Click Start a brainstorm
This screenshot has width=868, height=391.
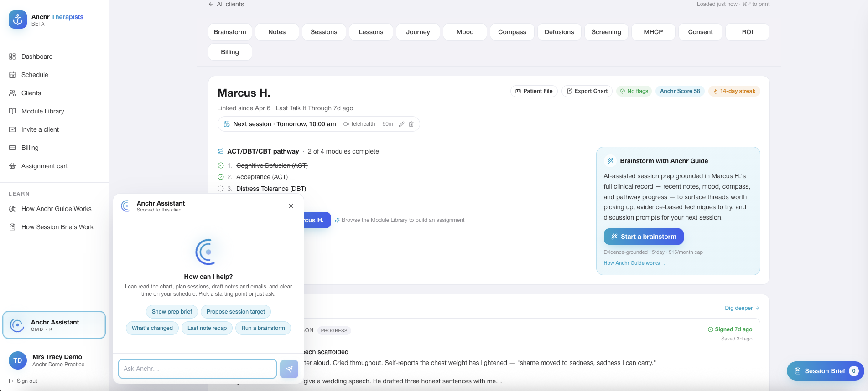coord(644,237)
